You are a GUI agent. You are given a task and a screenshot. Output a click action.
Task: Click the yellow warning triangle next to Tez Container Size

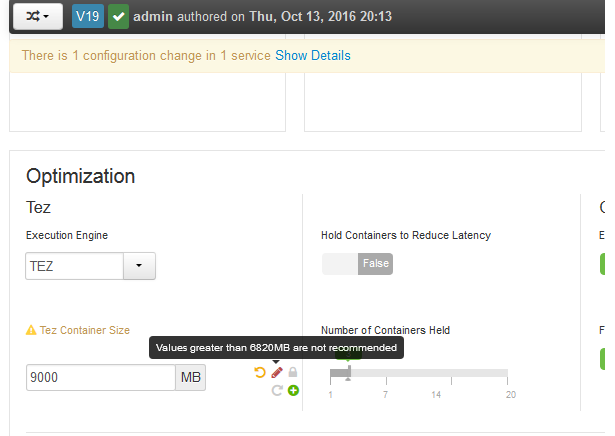click(31, 330)
